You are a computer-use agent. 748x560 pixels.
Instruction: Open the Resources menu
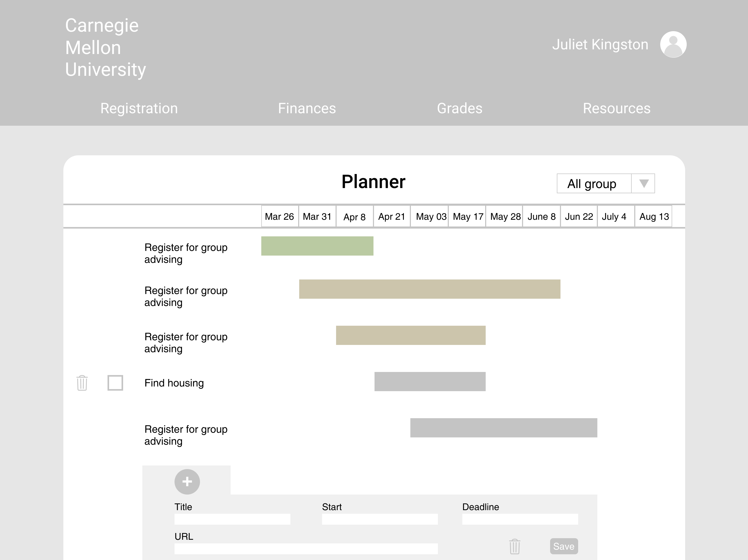[x=617, y=109]
